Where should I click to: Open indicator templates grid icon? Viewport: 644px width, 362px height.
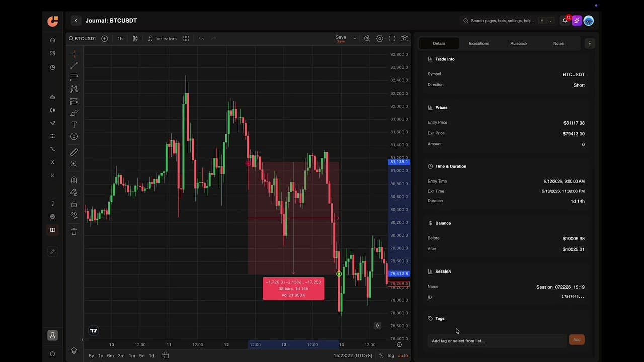coord(186,38)
